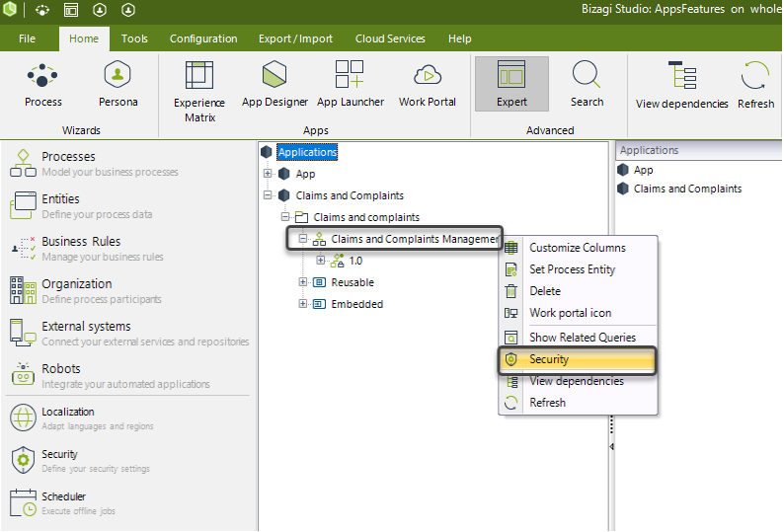
Task: Select Claims and Complaints Management process
Action: [415, 239]
